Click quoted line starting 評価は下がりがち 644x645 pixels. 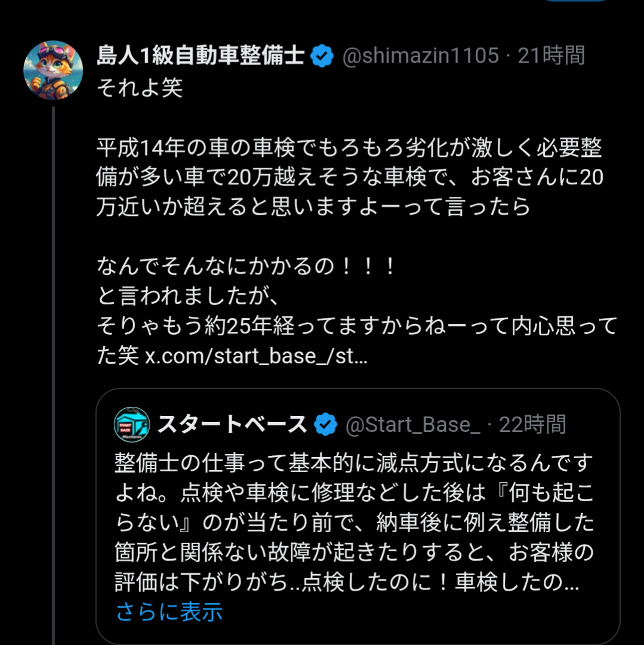point(346,582)
